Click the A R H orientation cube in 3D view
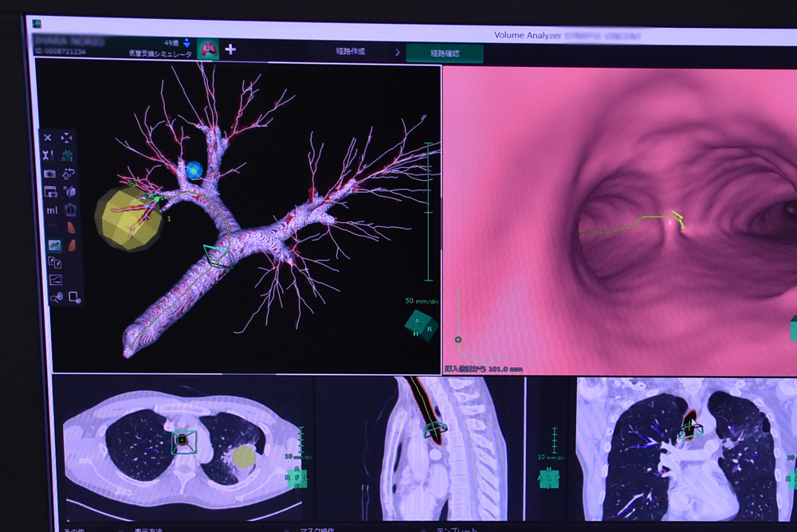The height and width of the screenshot is (532, 797). pos(421,325)
